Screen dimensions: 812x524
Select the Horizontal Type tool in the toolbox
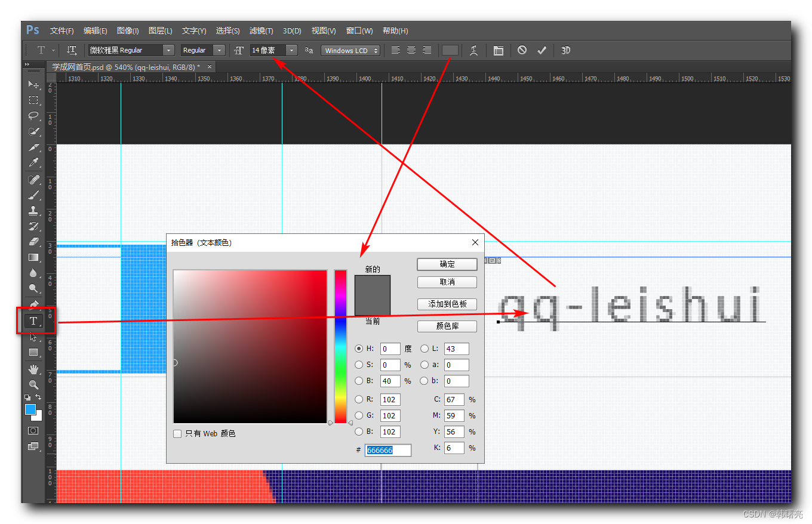33,321
